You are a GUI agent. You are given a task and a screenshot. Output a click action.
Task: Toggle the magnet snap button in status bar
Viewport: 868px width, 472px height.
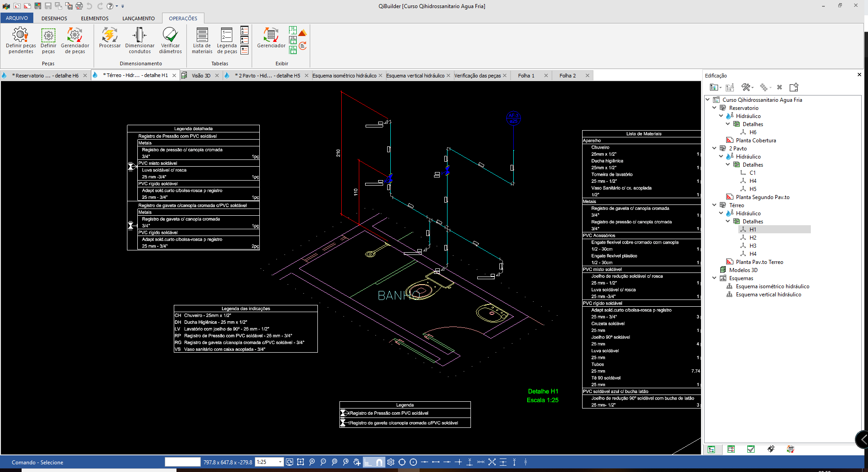[x=380, y=462]
